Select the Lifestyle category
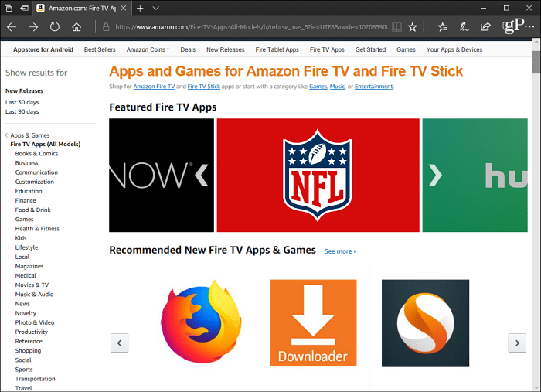The image size is (541, 392). [26, 247]
